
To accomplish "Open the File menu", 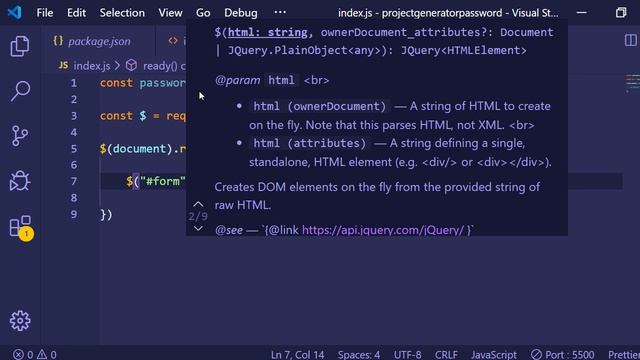I will (x=44, y=13).
